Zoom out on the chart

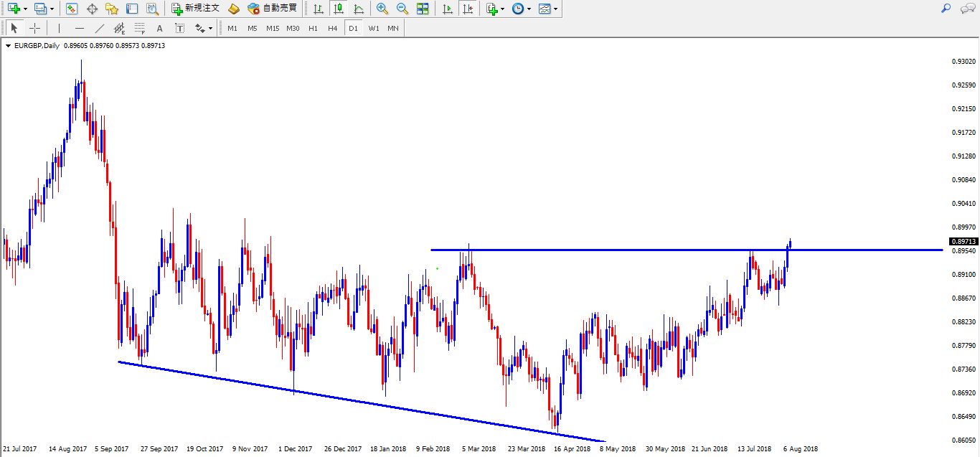[402, 9]
